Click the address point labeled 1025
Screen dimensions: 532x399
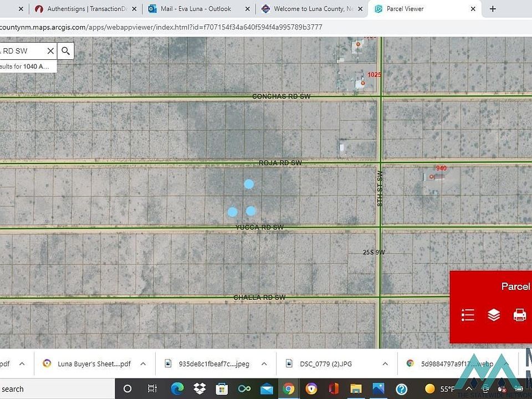point(363,83)
